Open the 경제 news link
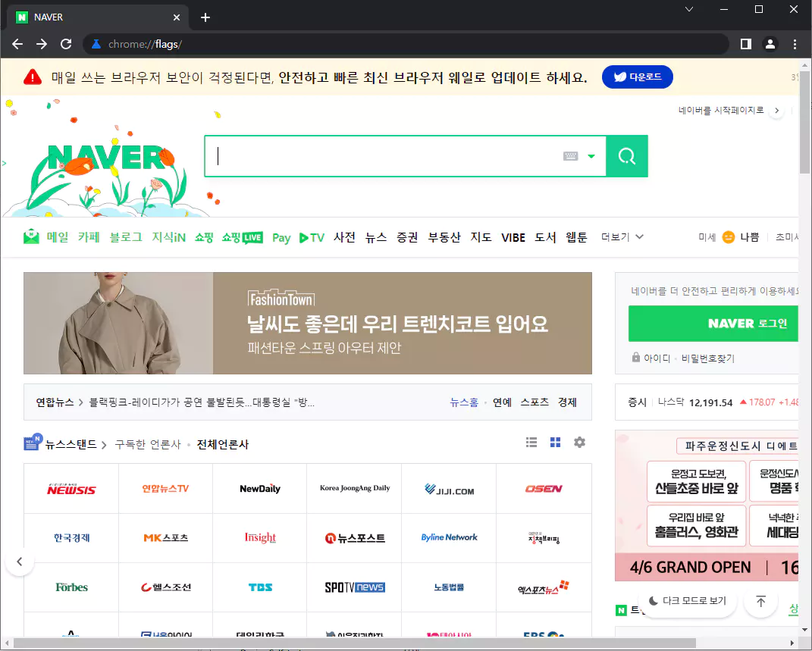812x651 pixels. (x=568, y=402)
